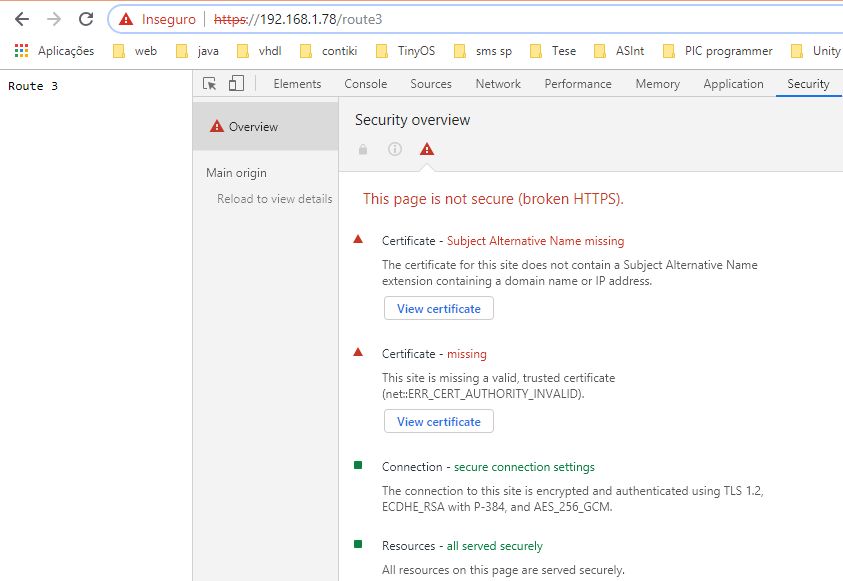Click the Inseguro label in address bar
Image resolution: width=843 pixels, height=581 pixels.
169,19
